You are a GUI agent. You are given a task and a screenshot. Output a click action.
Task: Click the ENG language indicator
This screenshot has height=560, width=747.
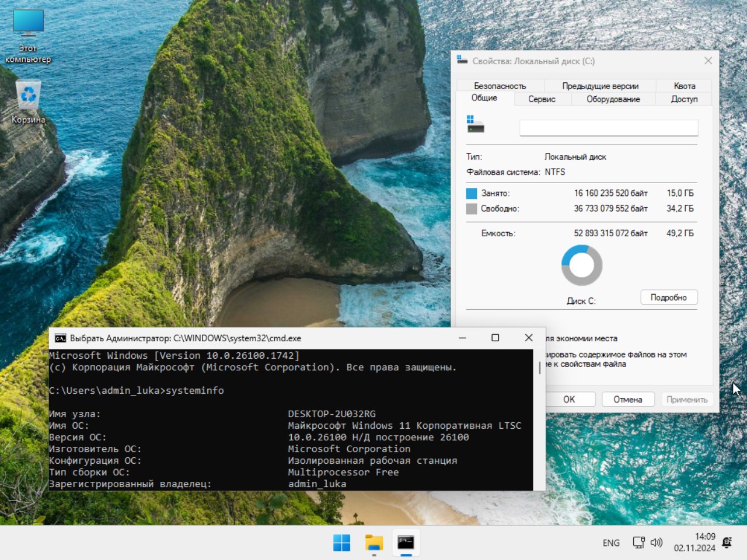coord(611,543)
